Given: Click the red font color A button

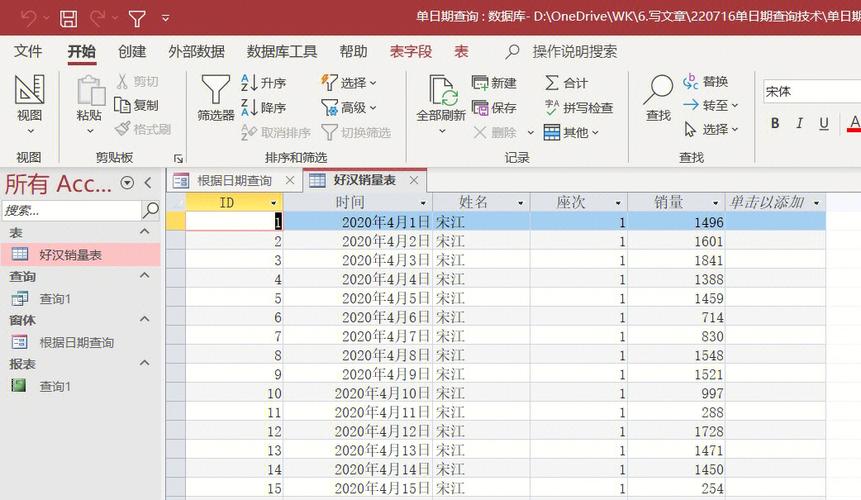Looking at the screenshot, I should coord(854,123).
